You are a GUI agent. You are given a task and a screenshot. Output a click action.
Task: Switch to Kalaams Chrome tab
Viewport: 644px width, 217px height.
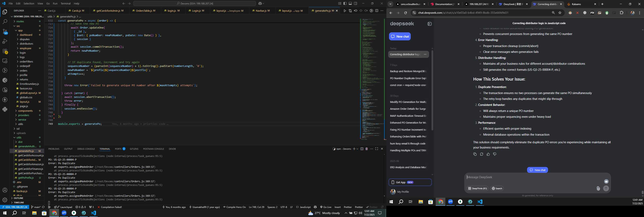[x=581, y=4]
